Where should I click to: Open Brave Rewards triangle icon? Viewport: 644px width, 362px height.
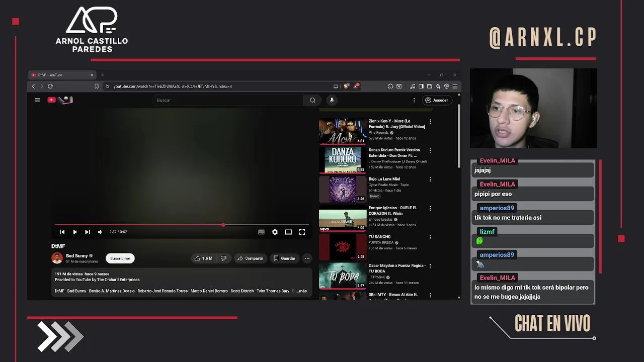[x=356, y=86]
